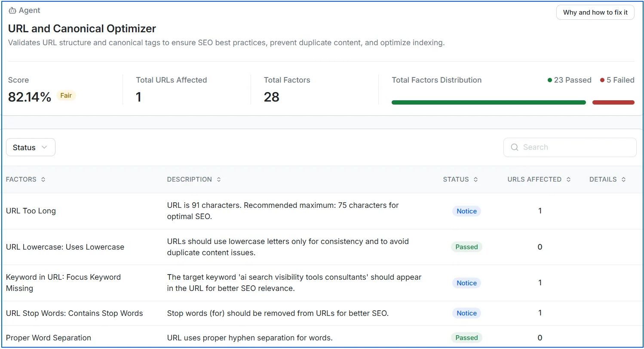Image resolution: width=644 pixels, height=349 pixels.
Task: Click Total Factors Distribution label
Action: [x=436, y=80]
